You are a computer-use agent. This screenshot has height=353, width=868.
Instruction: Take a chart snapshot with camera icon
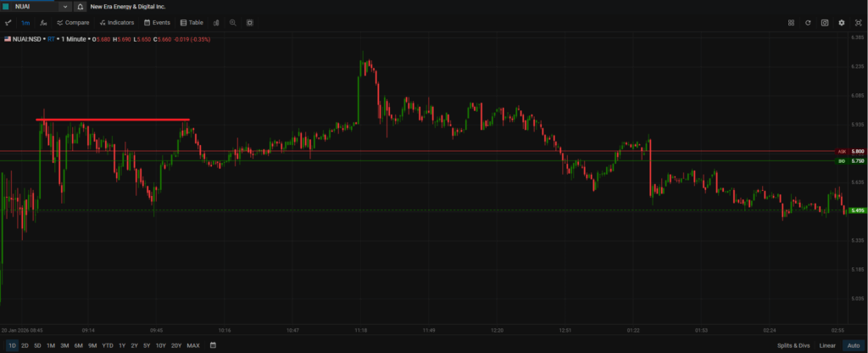tap(825, 23)
